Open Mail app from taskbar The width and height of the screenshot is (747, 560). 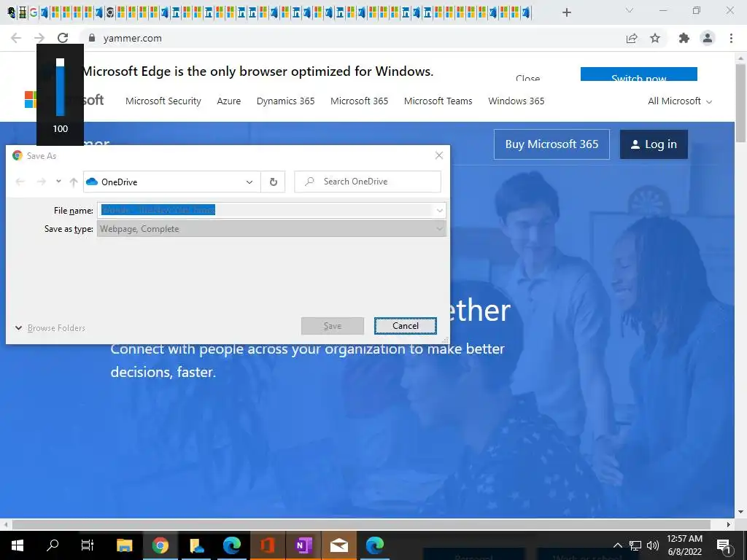(338, 545)
